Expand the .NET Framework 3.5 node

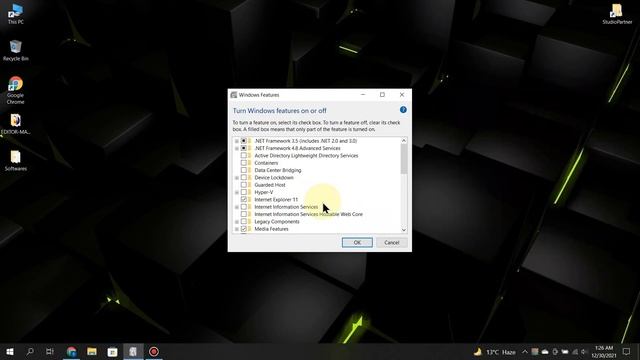[x=237, y=141]
